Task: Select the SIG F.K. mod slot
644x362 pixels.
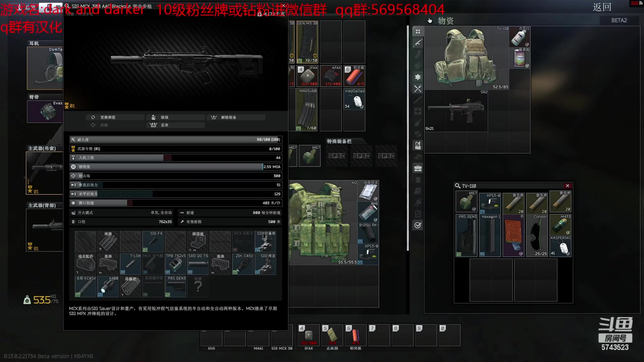Action: 153,241
